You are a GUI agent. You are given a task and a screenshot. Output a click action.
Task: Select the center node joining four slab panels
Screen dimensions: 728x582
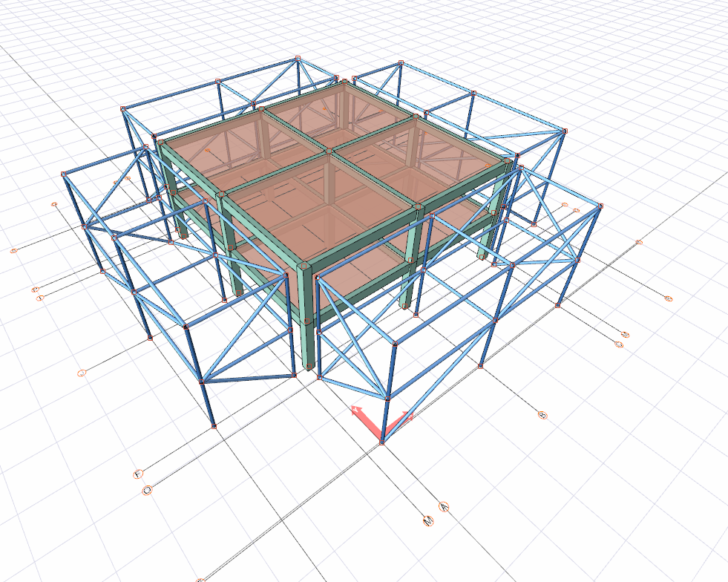pos(329,151)
